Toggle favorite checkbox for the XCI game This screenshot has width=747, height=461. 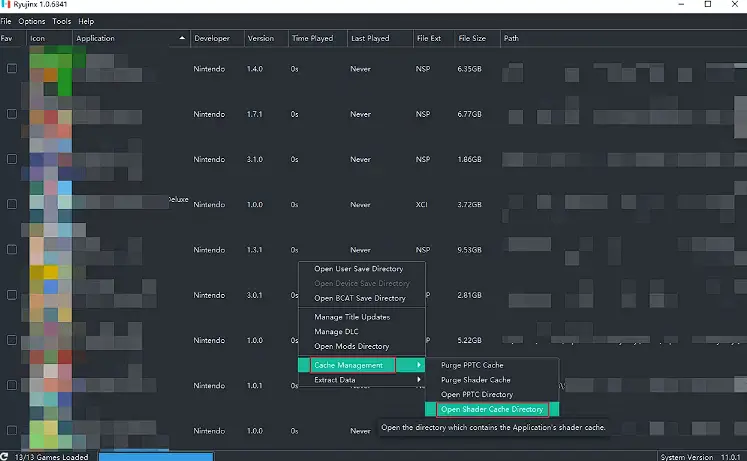(12, 204)
